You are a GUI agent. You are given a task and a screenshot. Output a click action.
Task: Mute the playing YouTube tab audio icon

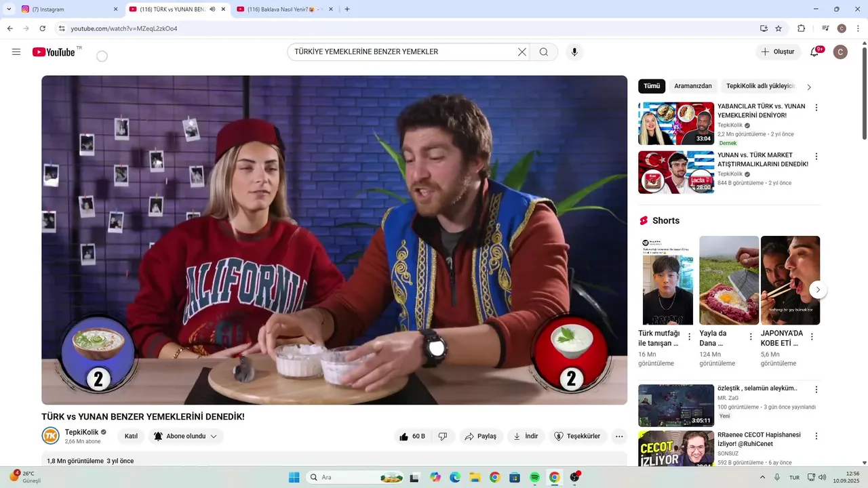coord(212,9)
